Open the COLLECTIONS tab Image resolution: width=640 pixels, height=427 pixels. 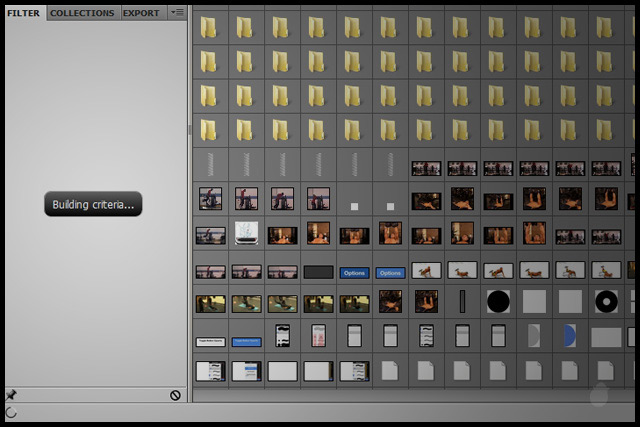(82, 13)
